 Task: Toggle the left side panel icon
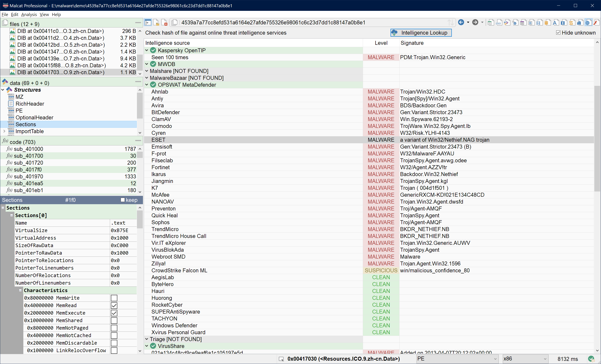148,23
